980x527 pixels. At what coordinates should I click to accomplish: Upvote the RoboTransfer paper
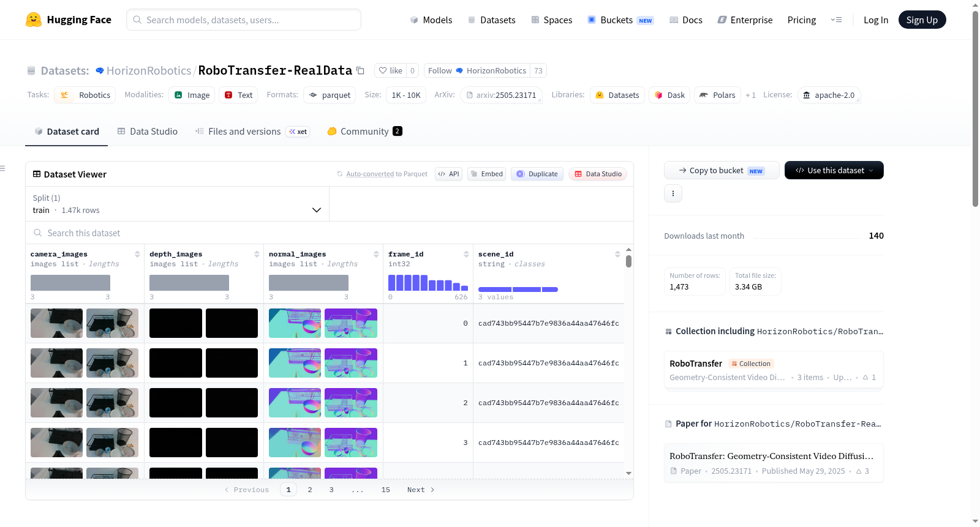(x=862, y=471)
